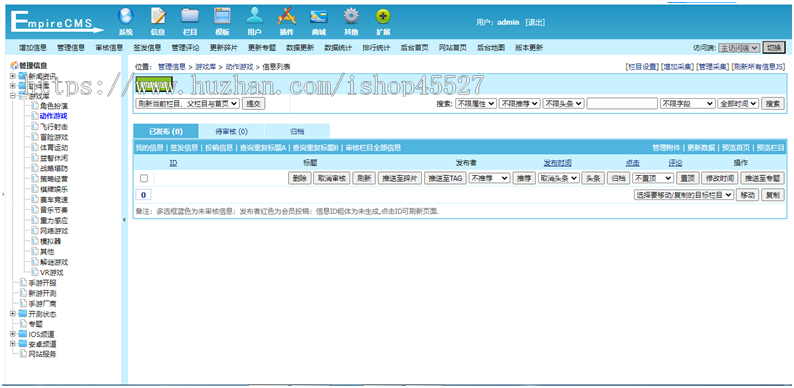Image resolution: width=794 pixels, height=388 pixels.
Task: Open the 不推荐 level dropdown
Action: click(x=489, y=178)
